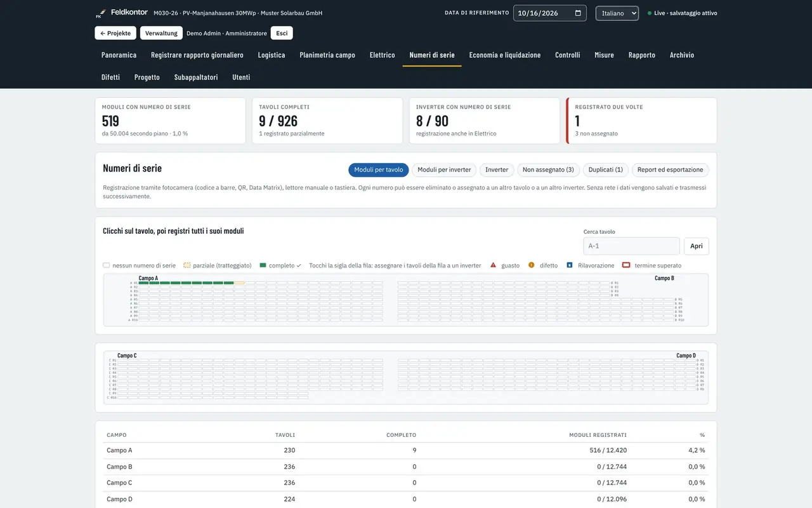Open the Subappaltatori tab

(x=196, y=77)
